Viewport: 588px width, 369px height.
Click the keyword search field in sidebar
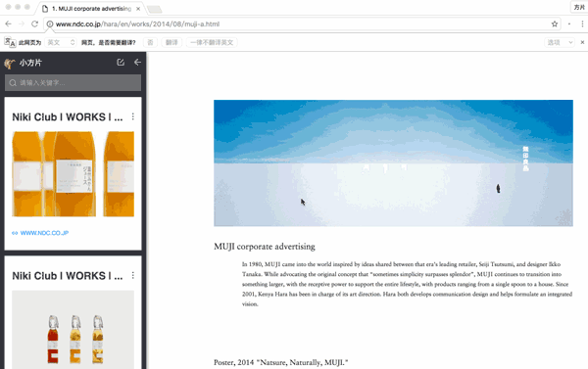(73, 83)
